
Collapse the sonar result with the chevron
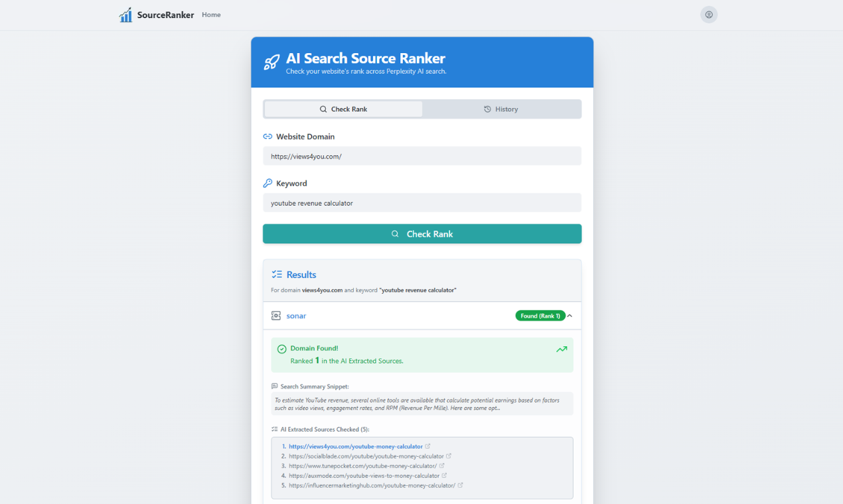coord(570,316)
